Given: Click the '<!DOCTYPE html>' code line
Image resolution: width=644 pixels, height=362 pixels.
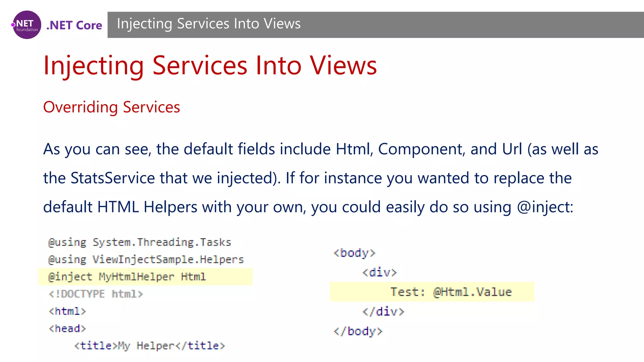Looking at the screenshot, I should [x=96, y=294].
